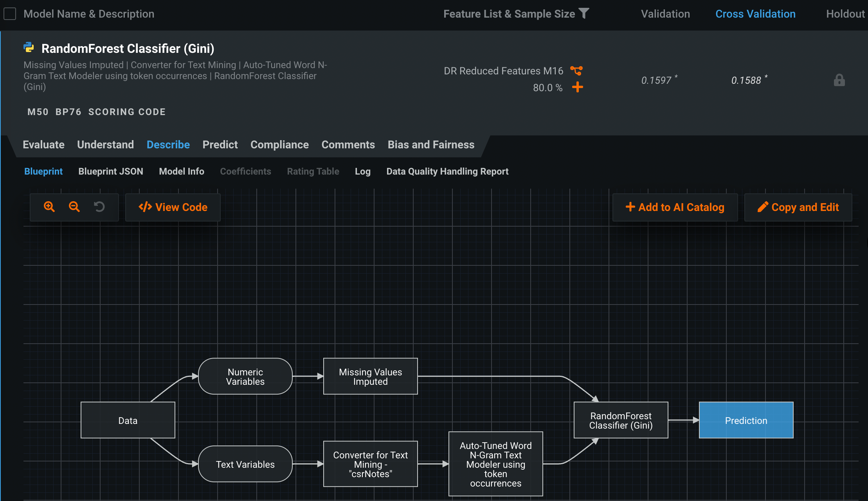Check the select-all models checkbox
868x501 pixels.
point(10,14)
